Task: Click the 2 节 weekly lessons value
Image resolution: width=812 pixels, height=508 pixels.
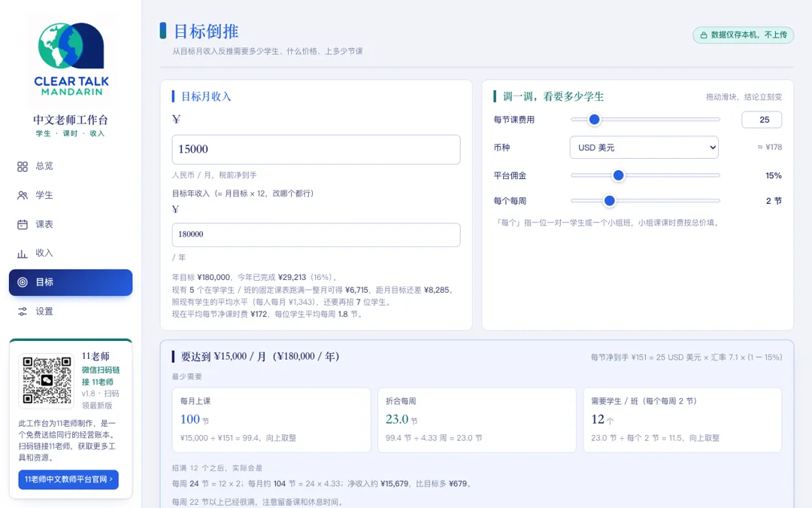Action: pos(774,201)
